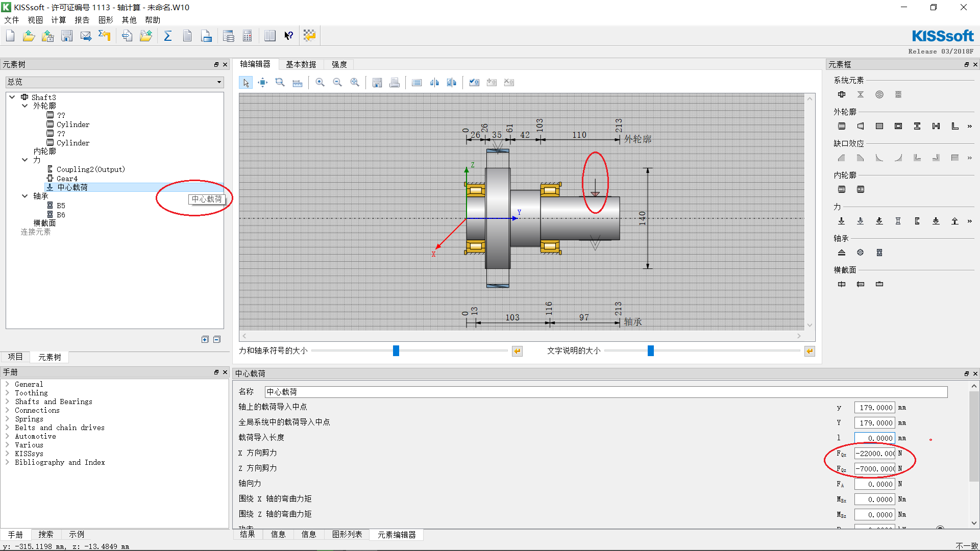
Task: Click the Send by email envelope icon
Action: click(x=86, y=36)
